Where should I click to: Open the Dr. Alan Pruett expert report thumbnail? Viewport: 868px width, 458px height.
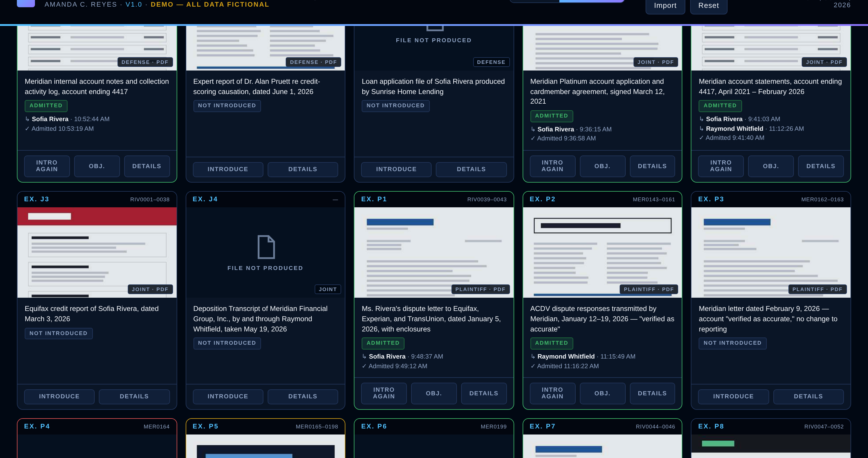pyautogui.click(x=266, y=48)
